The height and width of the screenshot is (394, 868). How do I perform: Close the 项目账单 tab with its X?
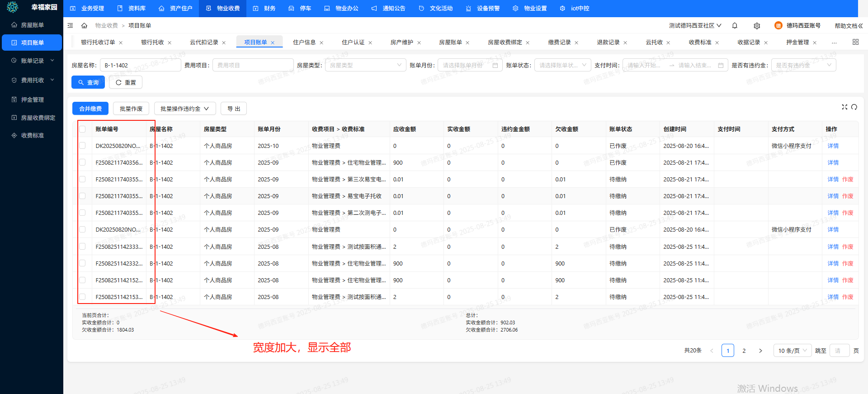(x=273, y=43)
